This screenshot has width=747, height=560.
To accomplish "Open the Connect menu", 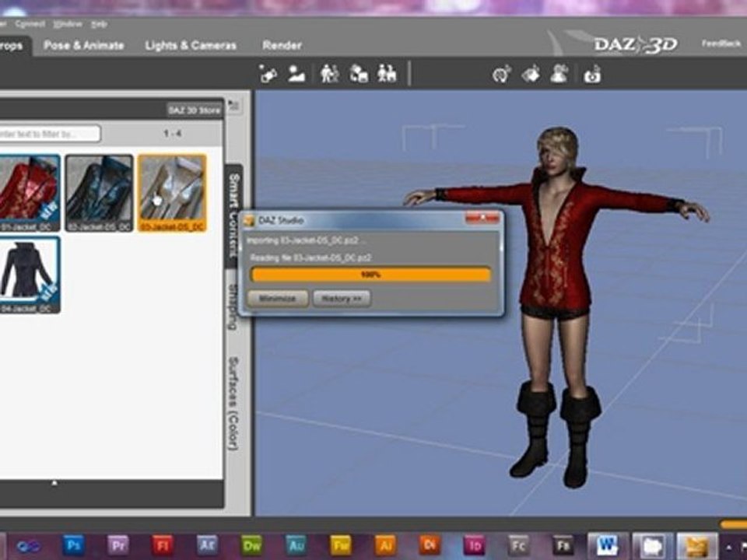I will tap(30, 24).
